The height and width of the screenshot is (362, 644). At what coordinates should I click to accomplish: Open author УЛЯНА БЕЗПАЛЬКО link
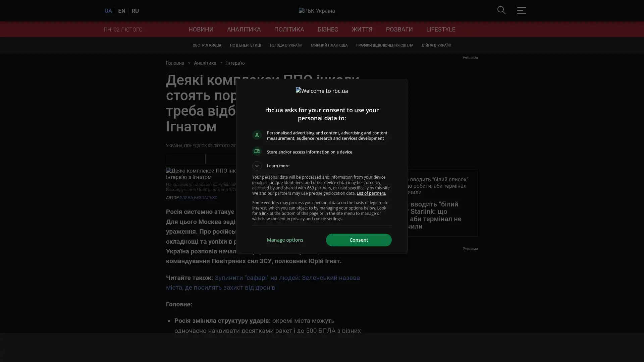[x=199, y=198]
